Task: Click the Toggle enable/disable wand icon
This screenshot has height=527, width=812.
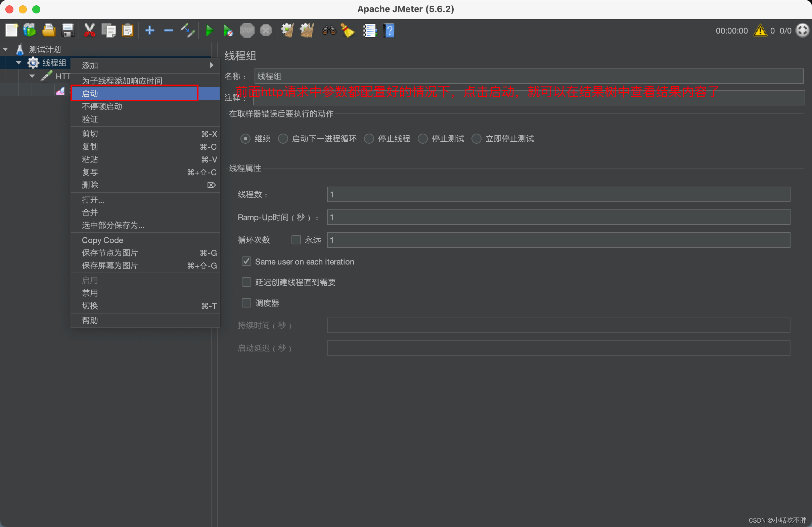Action: click(188, 30)
